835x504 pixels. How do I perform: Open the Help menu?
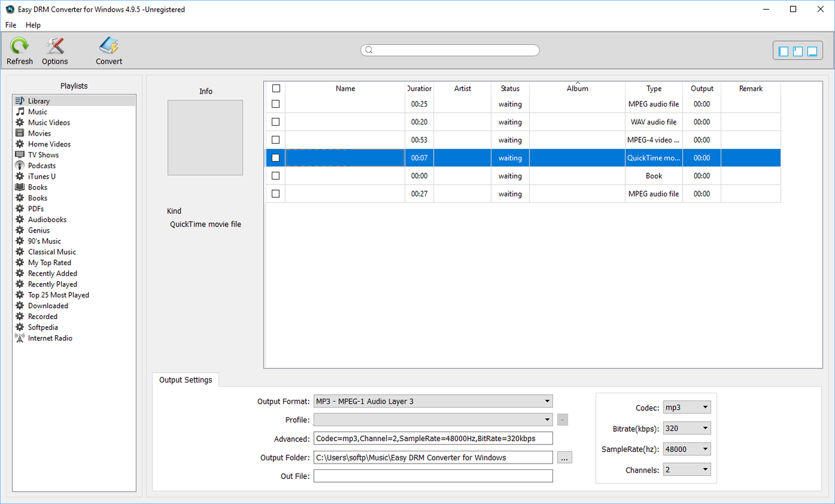tap(33, 25)
